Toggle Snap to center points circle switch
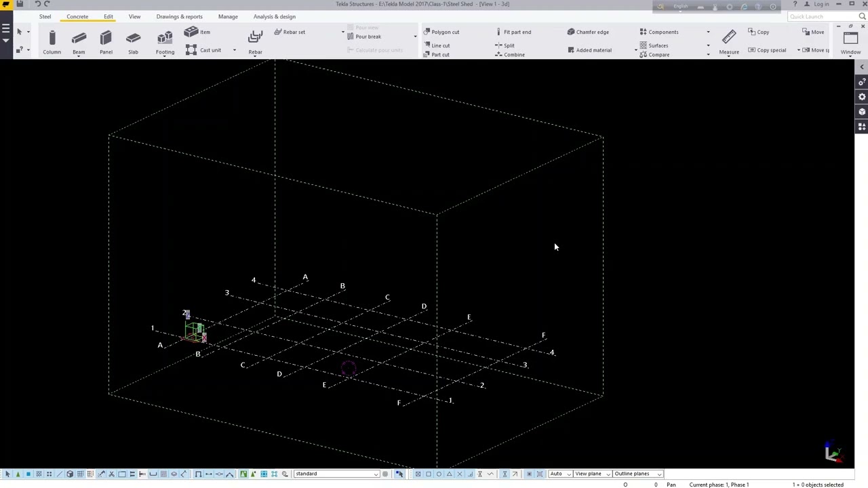The image size is (868, 488). pos(439,474)
